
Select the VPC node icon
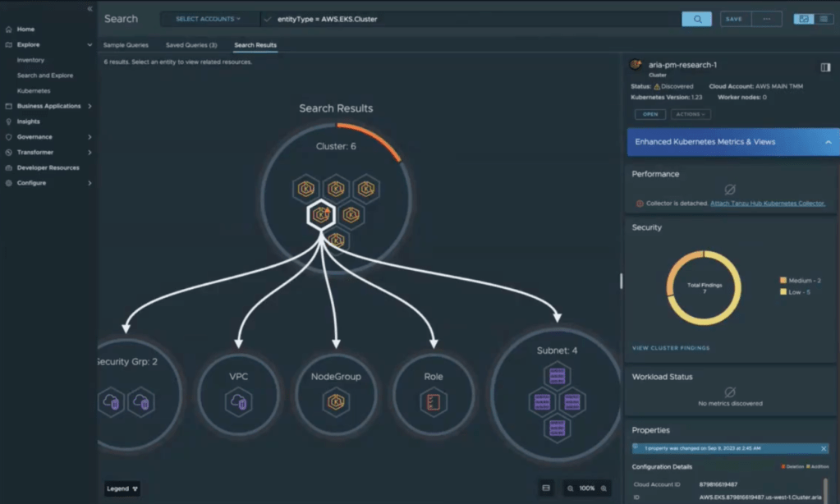[x=239, y=402]
